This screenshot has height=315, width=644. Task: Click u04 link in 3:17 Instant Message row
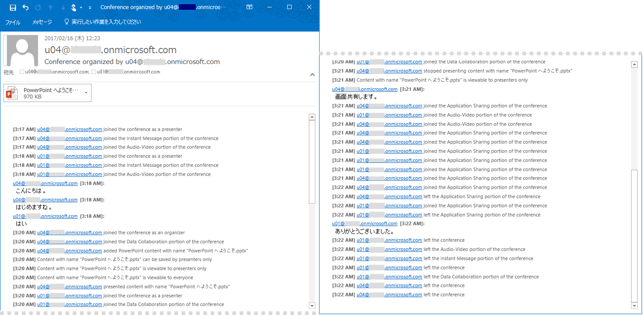(x=70, y=138)
